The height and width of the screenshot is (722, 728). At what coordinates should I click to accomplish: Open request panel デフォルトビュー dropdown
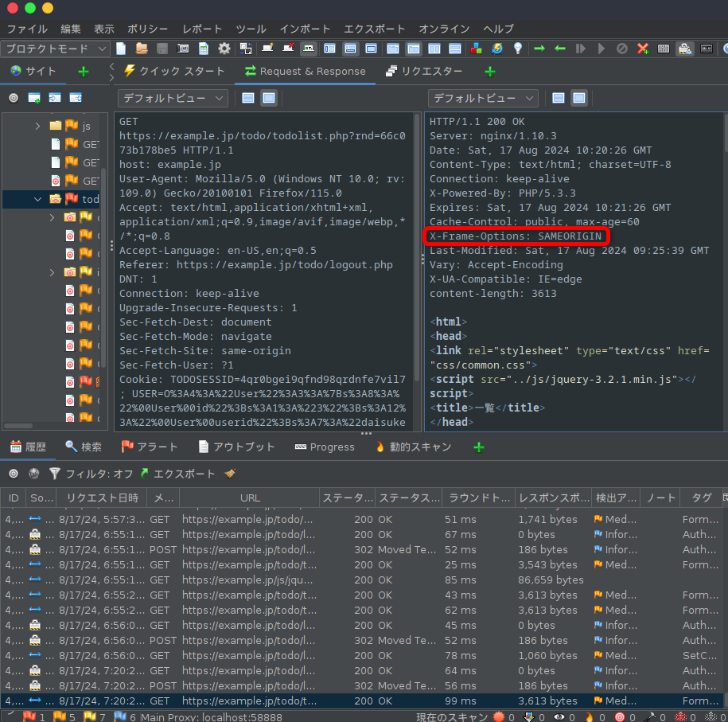pos(173,98)
